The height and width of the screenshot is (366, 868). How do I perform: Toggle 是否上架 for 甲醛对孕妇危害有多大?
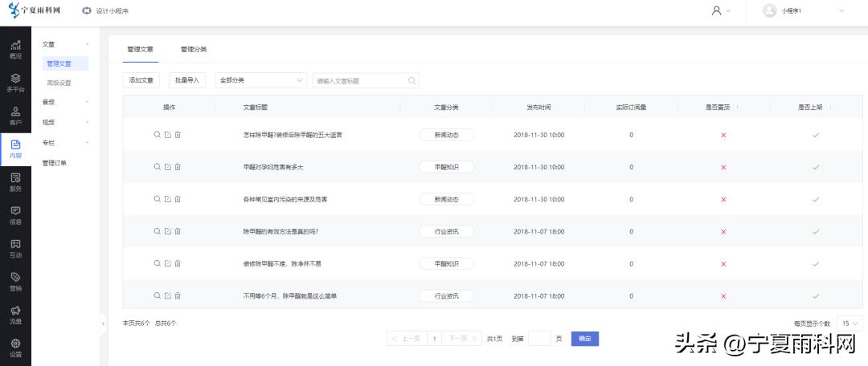click(x=815, y=167)
